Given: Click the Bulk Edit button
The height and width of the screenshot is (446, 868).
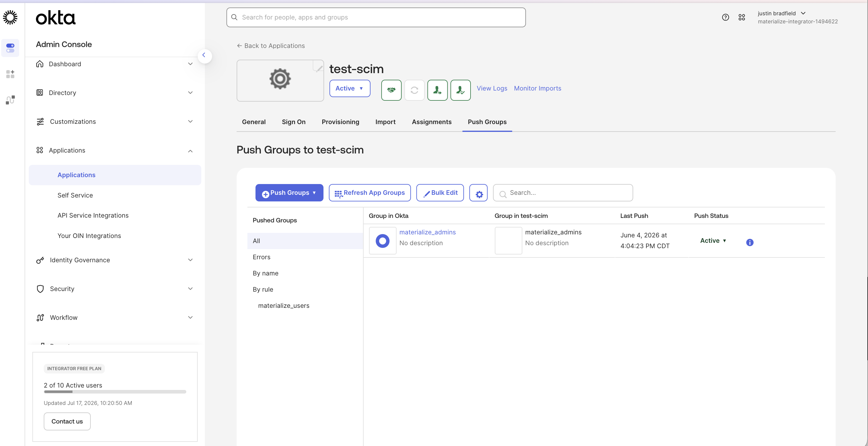Looking at the screenshot, I should [x=440, y=193].
